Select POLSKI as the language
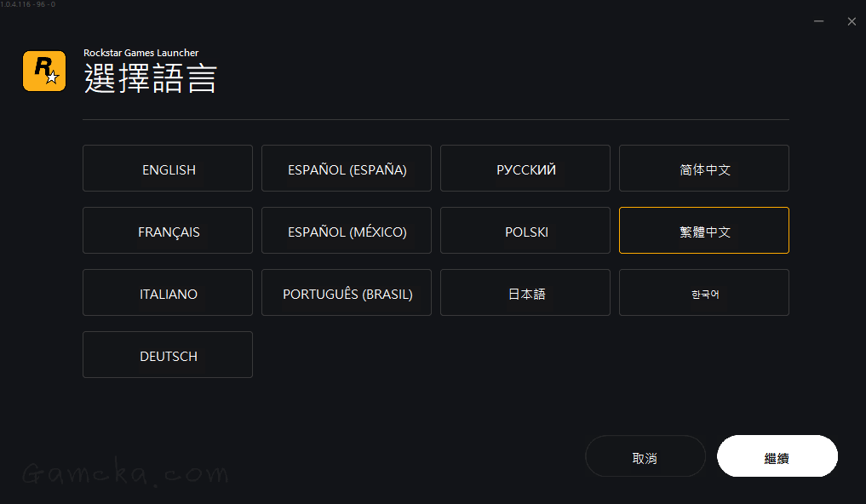The width and height of the screenshot is (866, 504). pos(525,231)
